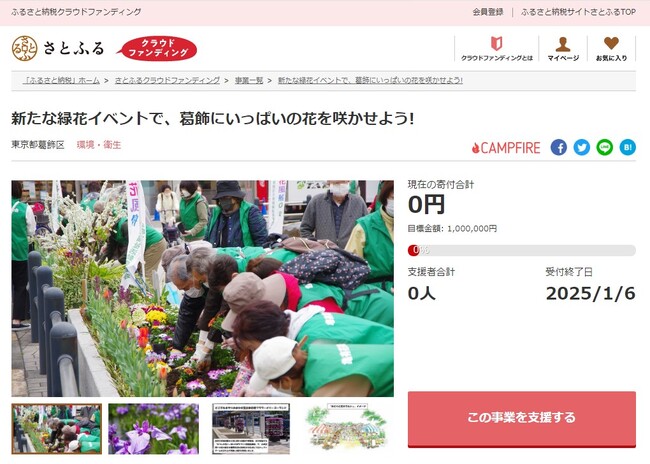Select the 環境・衛生 category tag
Image resolution: width=650 pixels, height=464 pixels.
pos(99,145)
